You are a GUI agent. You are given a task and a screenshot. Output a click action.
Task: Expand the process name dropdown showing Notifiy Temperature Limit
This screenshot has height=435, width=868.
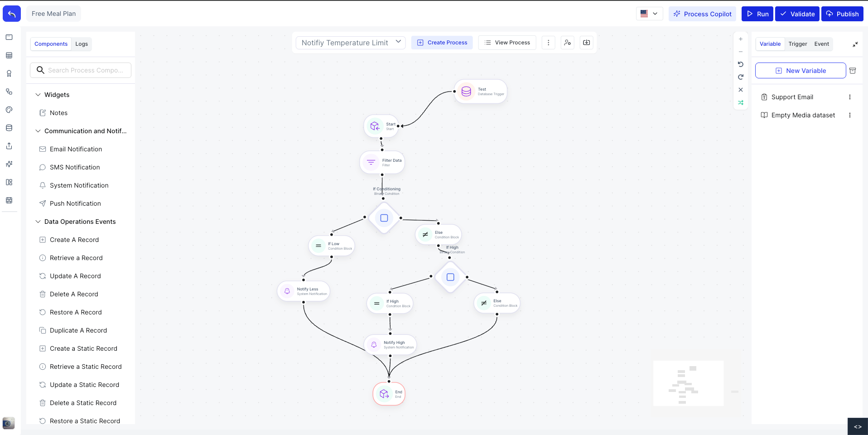[398, 42]
